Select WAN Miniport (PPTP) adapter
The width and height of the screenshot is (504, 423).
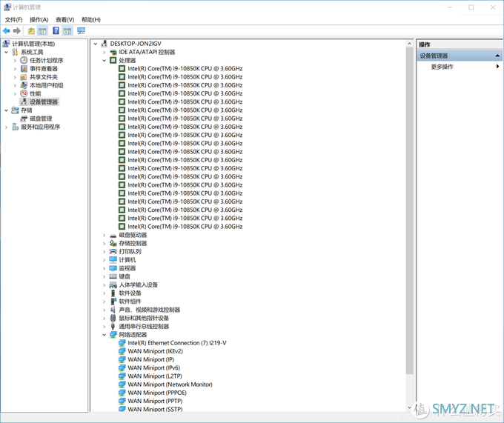coord(155,402)
